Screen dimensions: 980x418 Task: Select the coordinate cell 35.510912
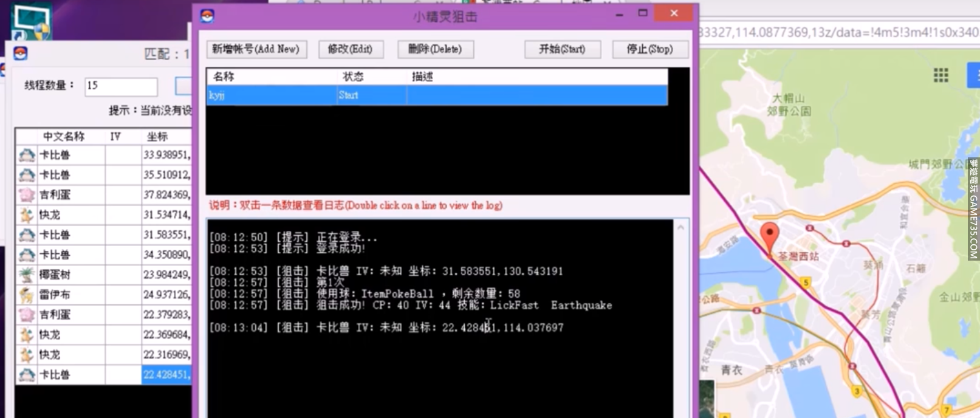coord(166,176)
